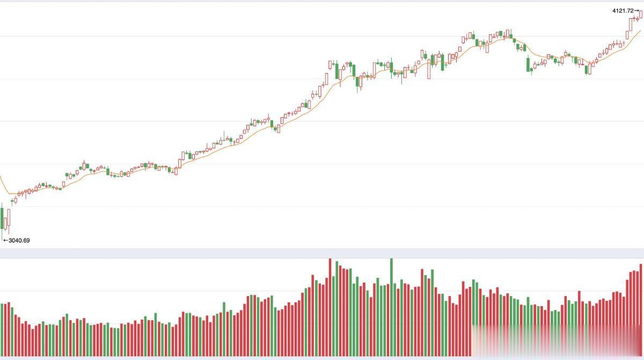This screenshot has height=360, width=644.
Task: Click the gray strip along the chart's top edge
Action: coord(322,1)
